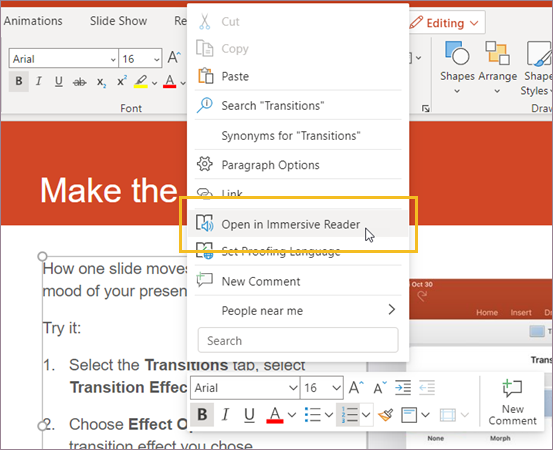The image size is (553, 450).
Task: Click Arrange label dropdown arrow
Action: pyautogui.click(x=497, y=91)
